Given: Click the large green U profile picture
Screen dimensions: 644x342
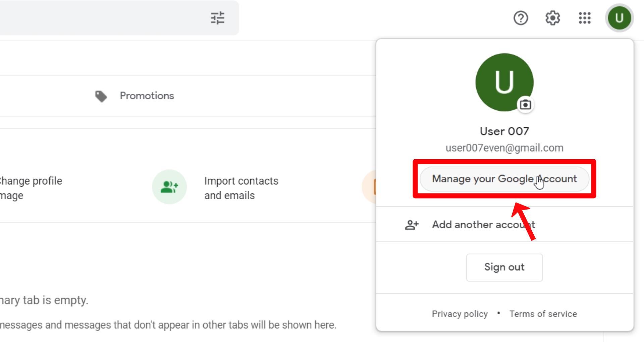Looking at the screenshot, I should pyautogui.click(x=504, y=82).
